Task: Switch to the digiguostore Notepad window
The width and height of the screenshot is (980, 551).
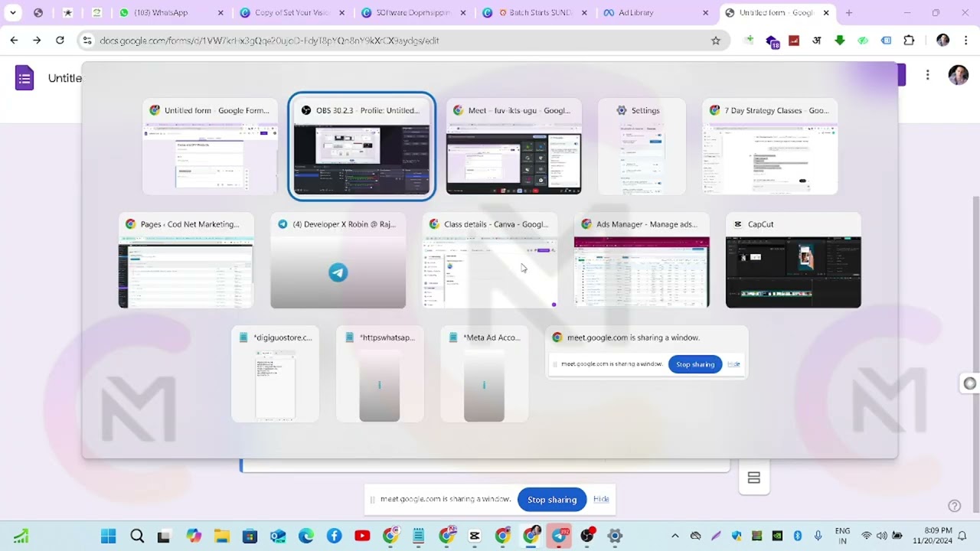Action: click(275, 374)
